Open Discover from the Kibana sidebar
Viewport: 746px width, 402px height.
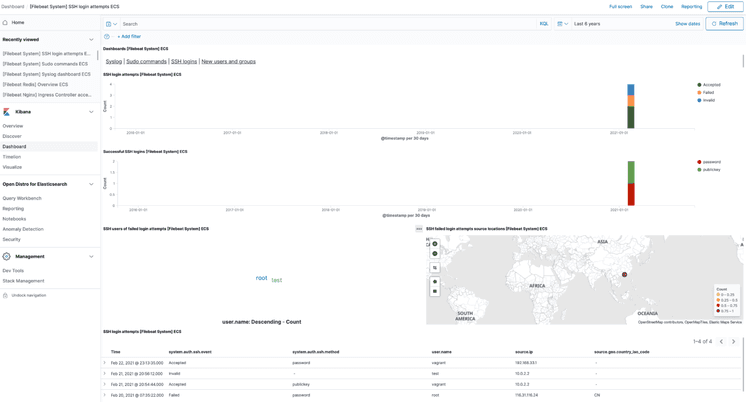point(12,136)
